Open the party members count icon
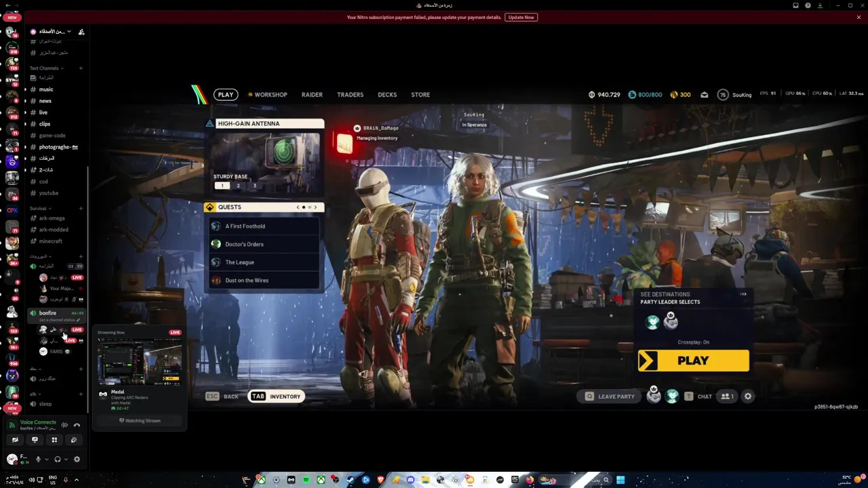The height and width of the screenshot is (488, 868). tap(728, 396)
